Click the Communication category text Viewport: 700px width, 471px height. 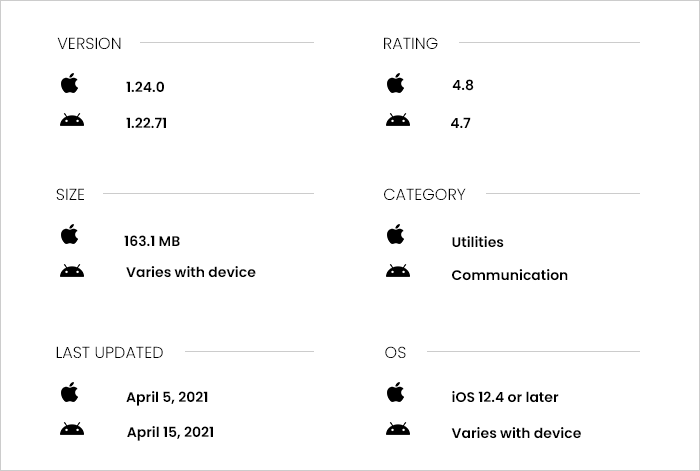point(509,275)
